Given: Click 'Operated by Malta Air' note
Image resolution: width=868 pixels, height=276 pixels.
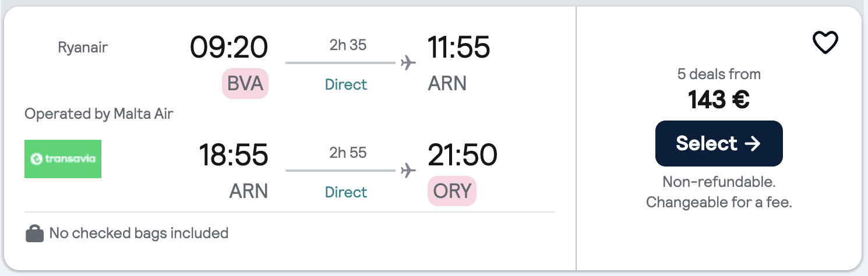Looking at the screenshot, I should point(99,114).
